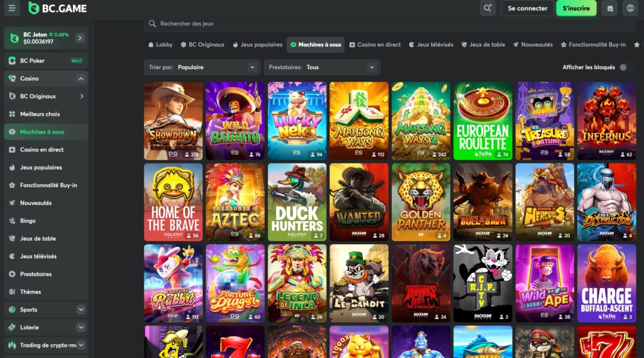Open the Lucky Neko game thumbnail
The image size is (644, 358).
[297, 121]
